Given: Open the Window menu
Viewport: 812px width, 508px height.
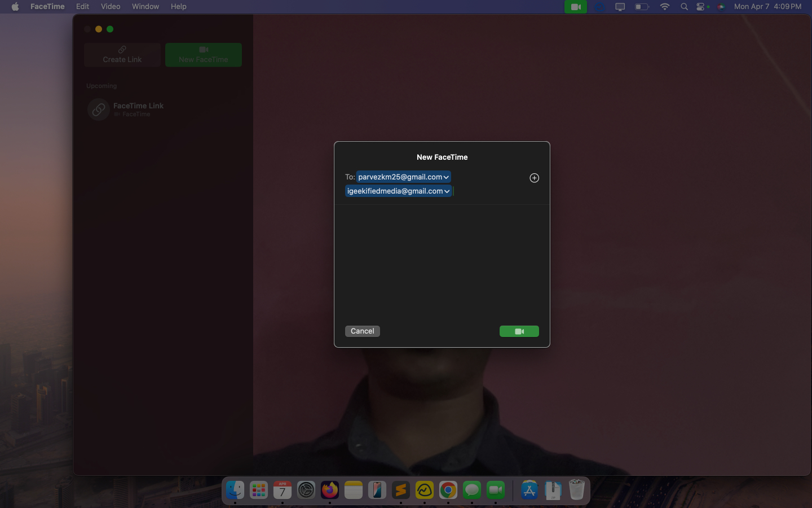Looking at the screenshot, I should coord(145,6).
